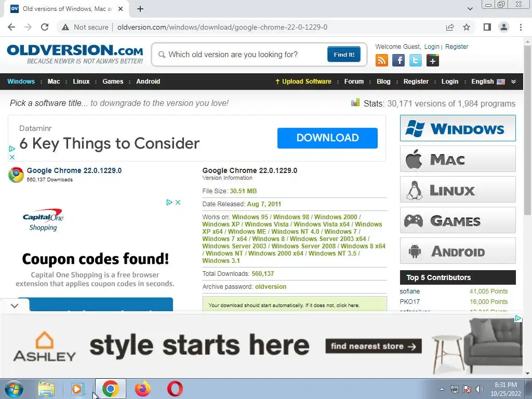
Task: Open sofiane contributor profile
Action: tap(409, 291)
